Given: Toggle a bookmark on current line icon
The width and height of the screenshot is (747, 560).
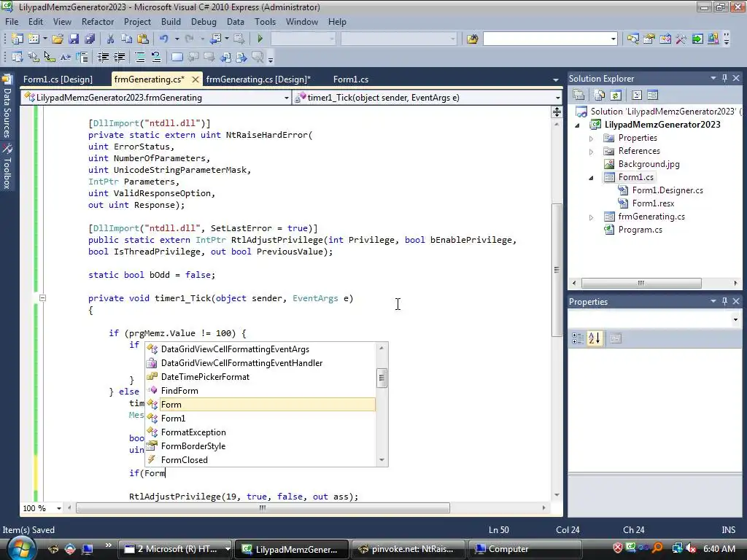Looking at the screenshot, I should [177, 58].
